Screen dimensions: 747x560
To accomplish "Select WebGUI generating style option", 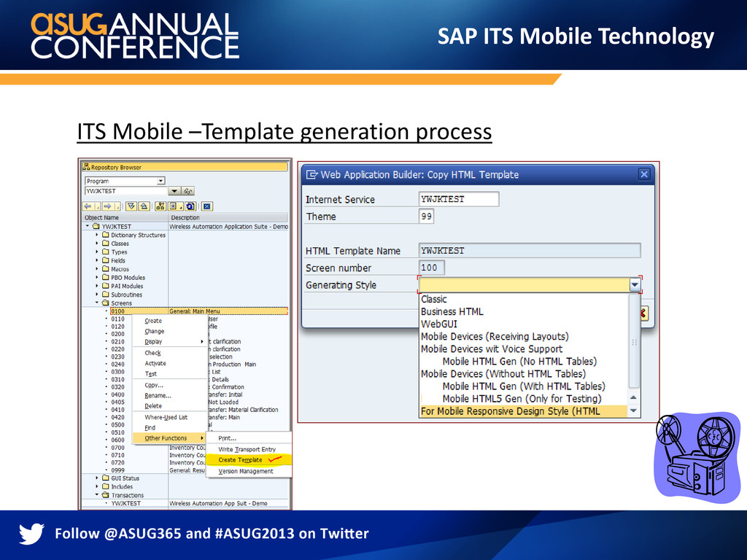I will point(523,324).
